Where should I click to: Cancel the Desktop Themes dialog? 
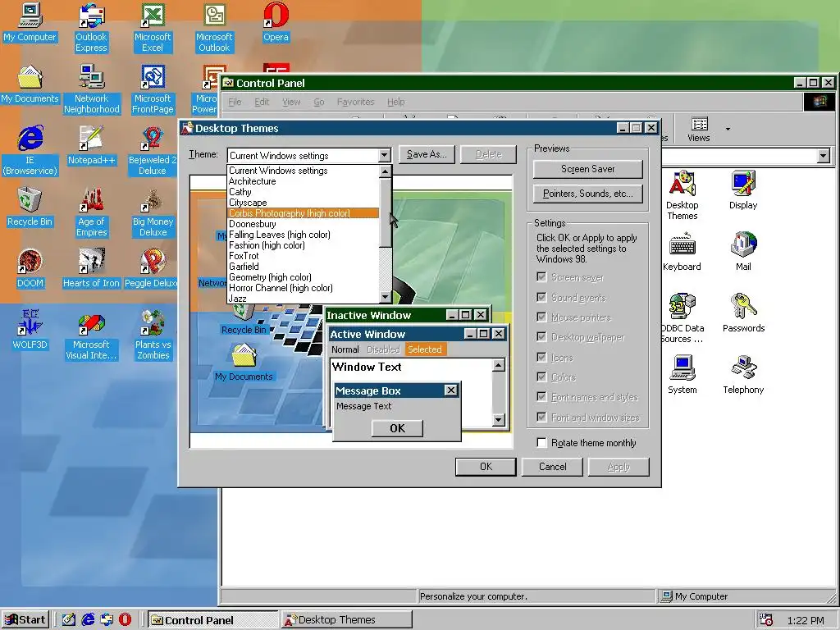[552, 467]
